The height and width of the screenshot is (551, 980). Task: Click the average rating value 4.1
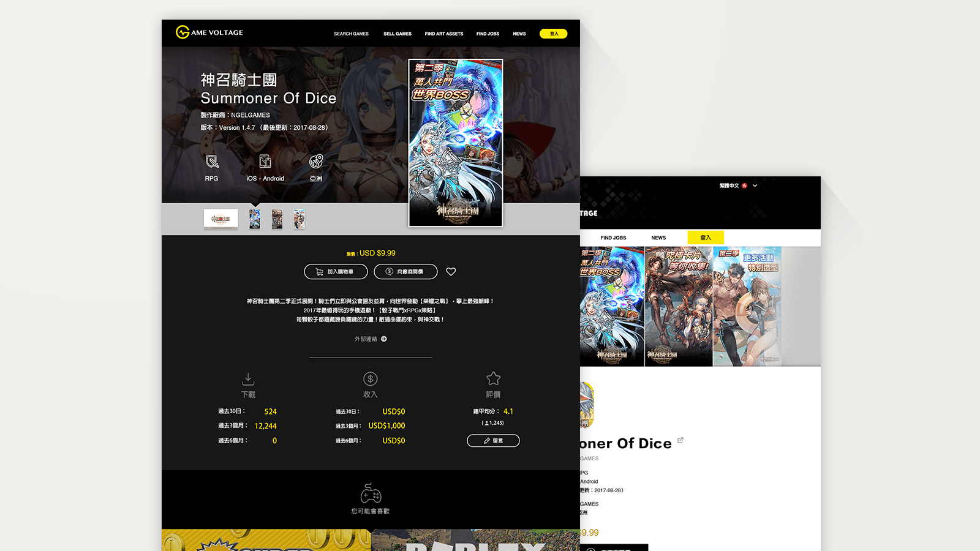(x=508, y=411)
